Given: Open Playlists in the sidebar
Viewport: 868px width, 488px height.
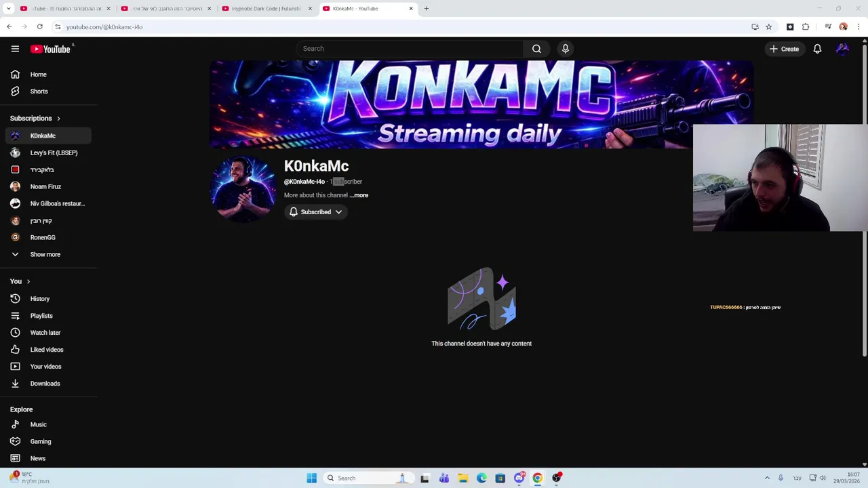Looking at the screenshot, I should [x=48, y=316].
